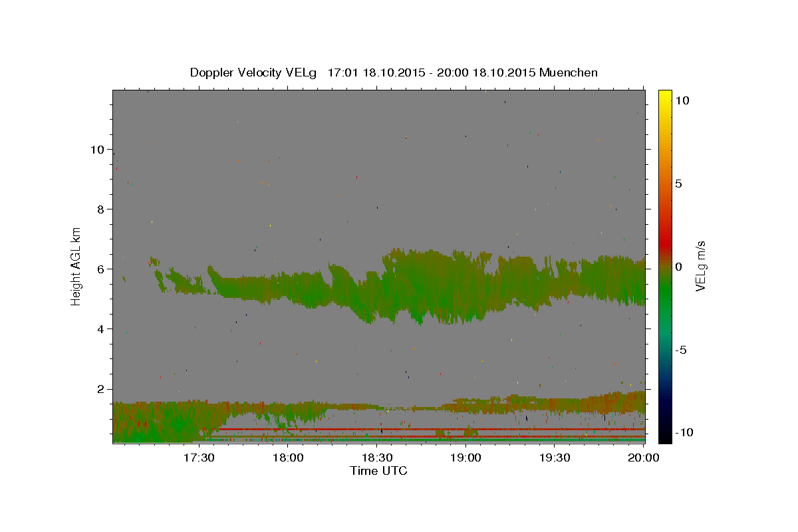This screenshot has width=798, height=532.
Task: Click the 20:00 time tick label
Action: [x=644, y=458]
